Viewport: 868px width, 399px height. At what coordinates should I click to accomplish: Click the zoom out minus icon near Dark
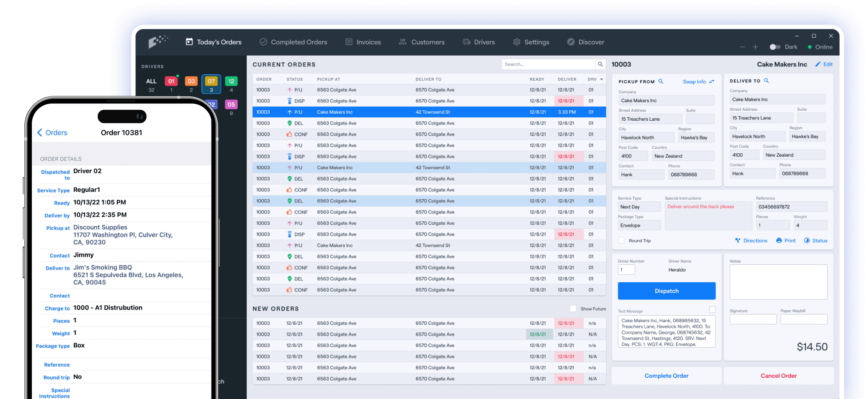pyautogui.click(x=743, y=47)
